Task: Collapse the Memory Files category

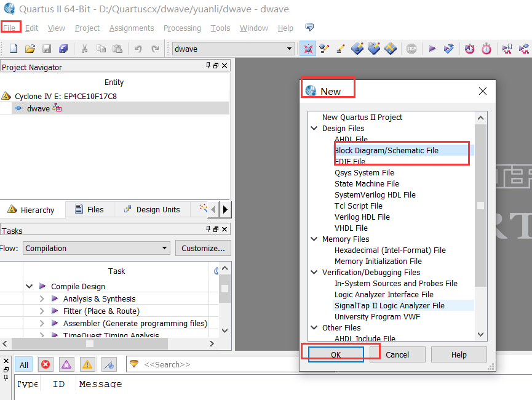Action: click(x=314, y=239)
